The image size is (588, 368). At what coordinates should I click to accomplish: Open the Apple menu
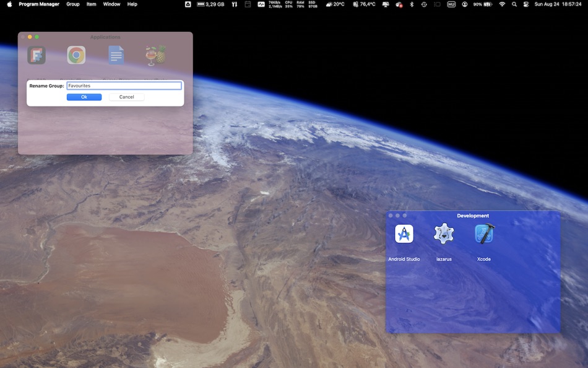click(x=9, y=4)
